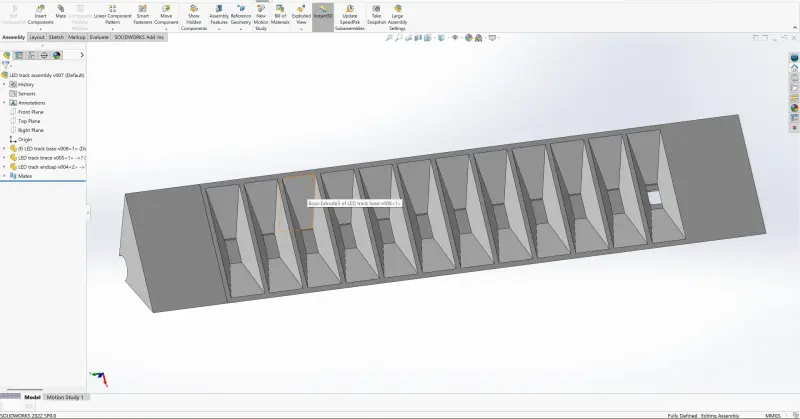
Task: Open Edit Appearance color sphere
Action: (x=468, y=38)
